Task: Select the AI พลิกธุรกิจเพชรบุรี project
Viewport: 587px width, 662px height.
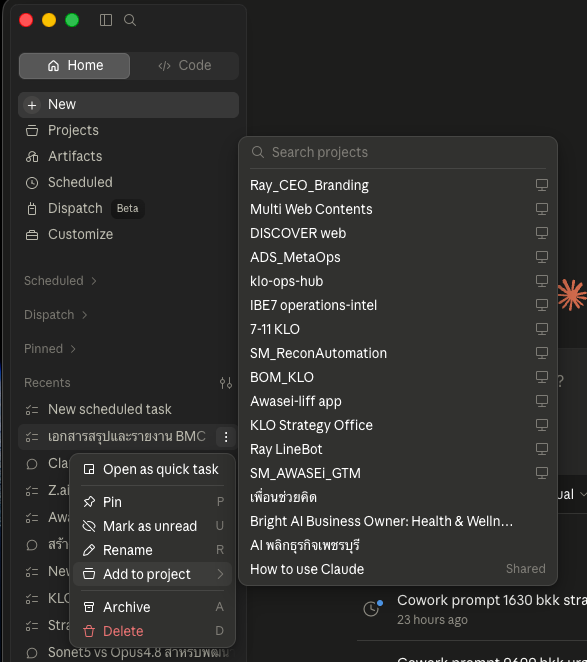Action: [x=398, y=546]
